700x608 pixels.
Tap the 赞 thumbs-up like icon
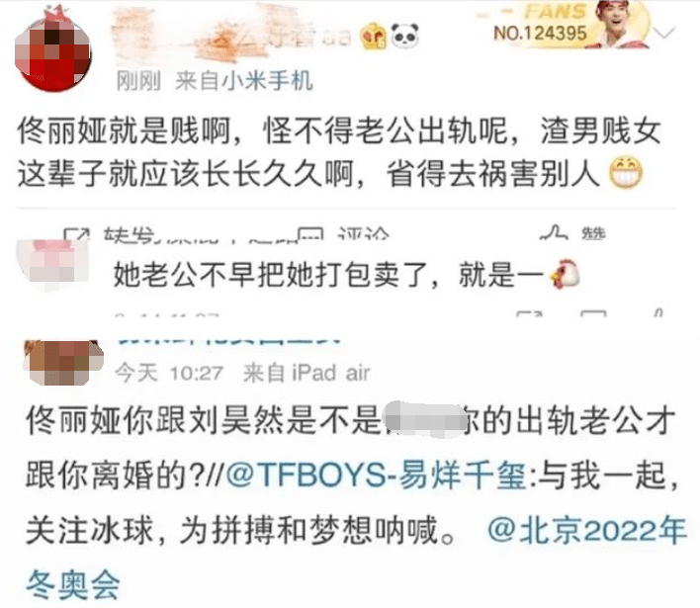click(x=553, y=232)
